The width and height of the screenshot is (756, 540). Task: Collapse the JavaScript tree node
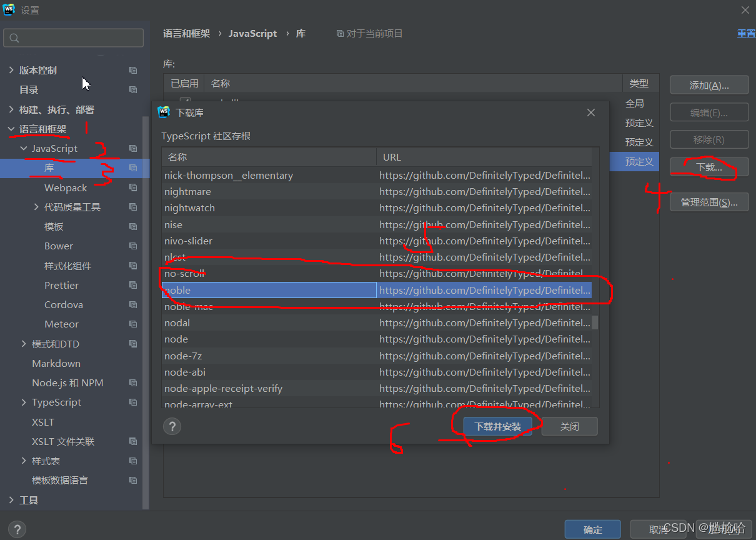coord(24,148)
